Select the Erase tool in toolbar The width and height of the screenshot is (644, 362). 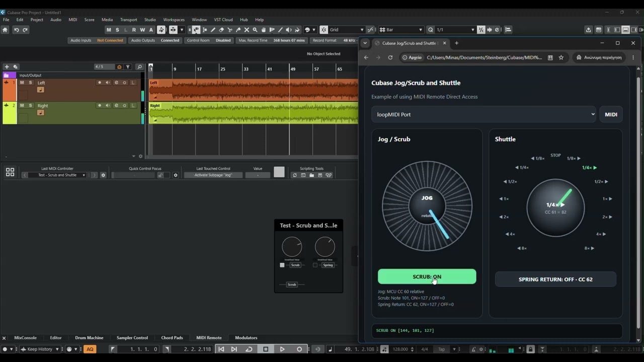tap(221, 30)
